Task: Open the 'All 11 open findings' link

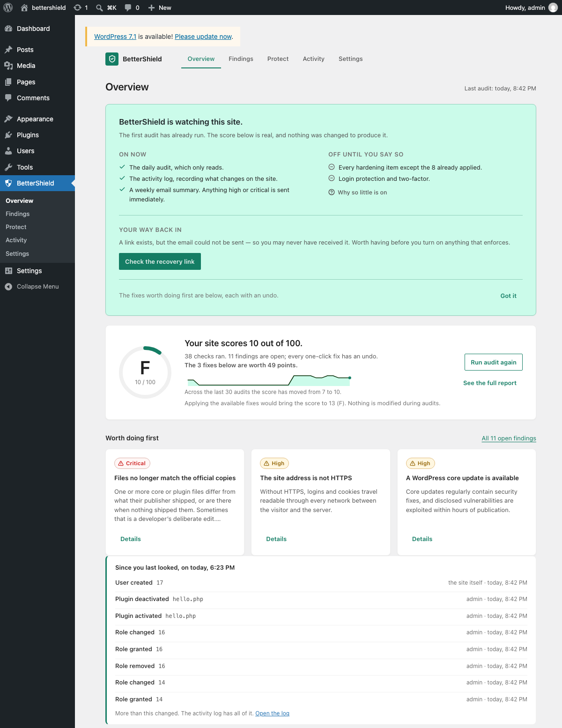Action: (509, 438)
